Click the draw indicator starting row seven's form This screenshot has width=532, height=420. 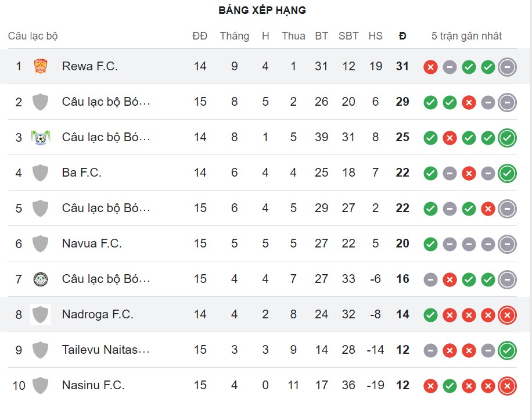(x=430, y=279)
